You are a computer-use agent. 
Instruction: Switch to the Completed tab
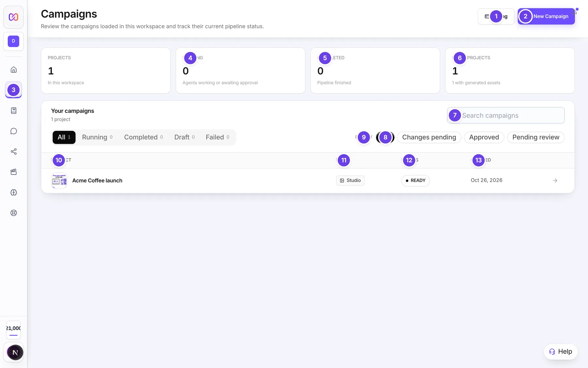coord(143,137)
